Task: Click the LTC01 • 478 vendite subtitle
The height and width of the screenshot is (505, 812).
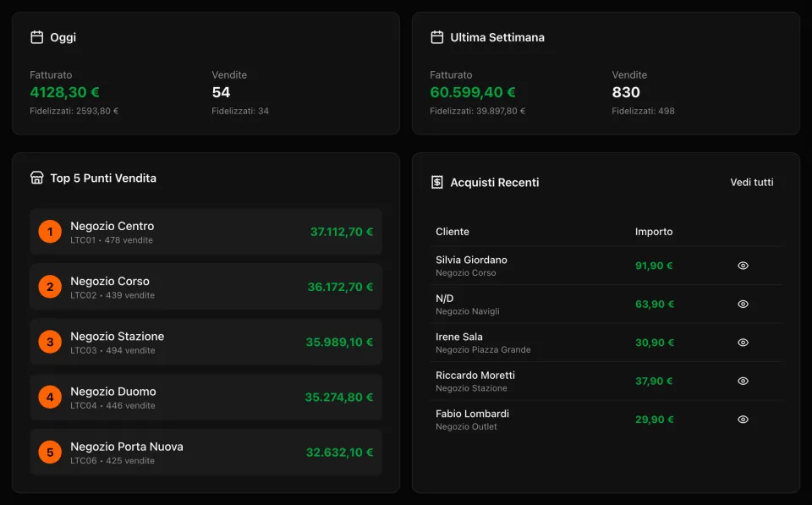Action: pyautogui.click(x=112, y=240)
